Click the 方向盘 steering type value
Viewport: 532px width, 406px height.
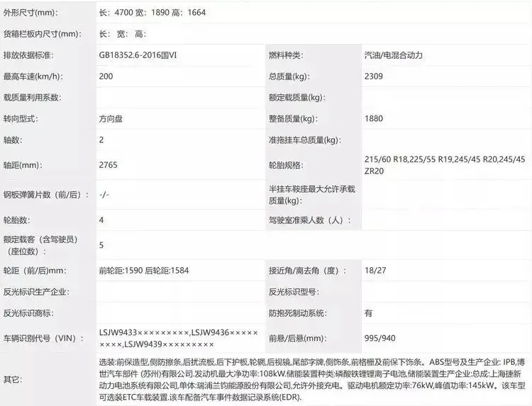[111, 119]
